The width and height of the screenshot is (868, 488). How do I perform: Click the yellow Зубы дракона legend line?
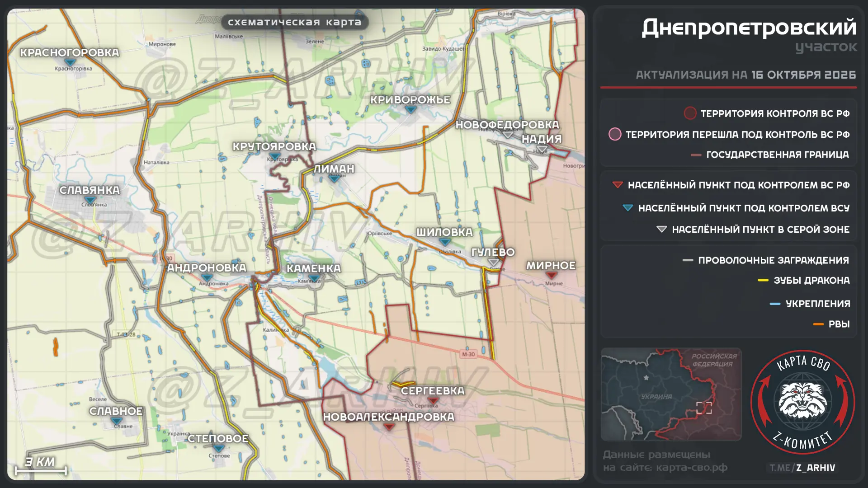pos(763,281)
